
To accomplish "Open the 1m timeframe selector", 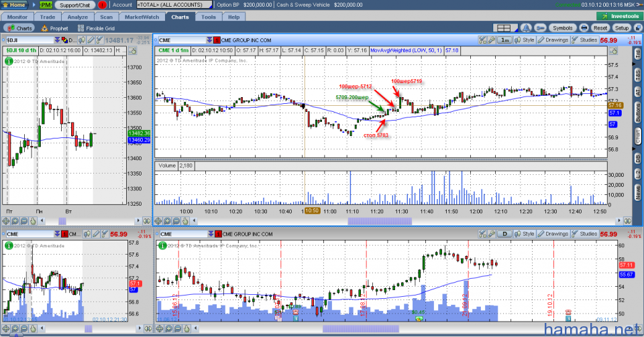I will click(x=504, y=40).
